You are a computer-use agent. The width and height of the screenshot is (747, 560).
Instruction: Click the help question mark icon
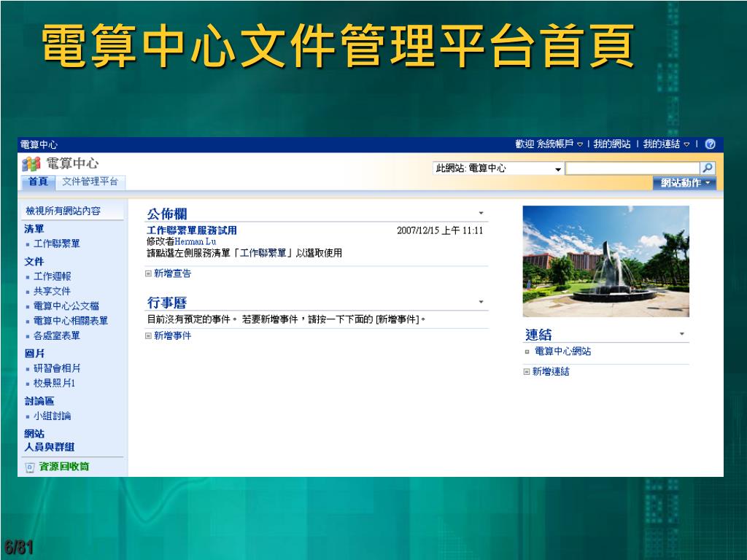point(710,144)
